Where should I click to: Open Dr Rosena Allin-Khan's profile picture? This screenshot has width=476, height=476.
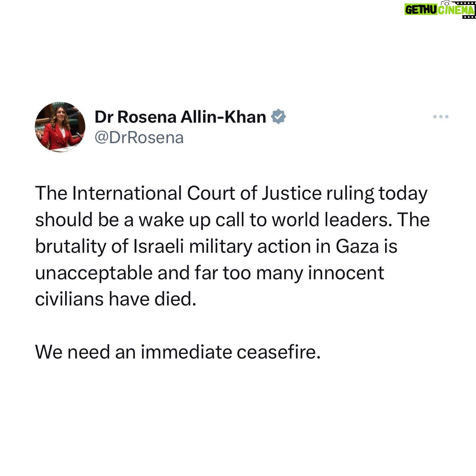[x=60, y=127]
